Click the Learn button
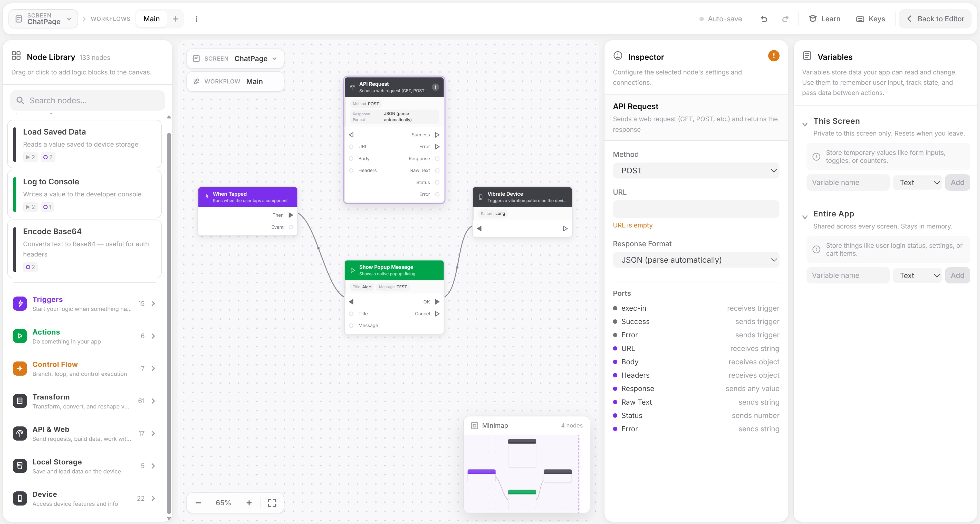This screenshot has width=980, height=524. (x=825, y=19)
